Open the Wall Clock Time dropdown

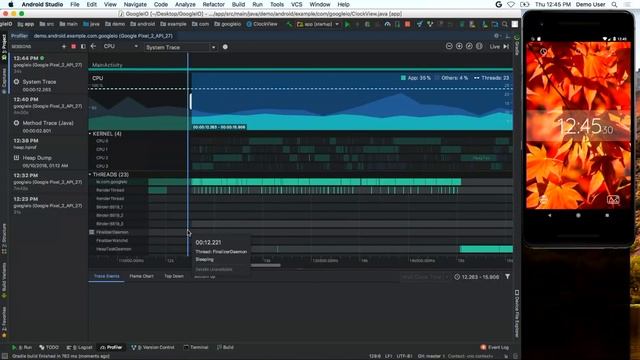click(x=425, y=277)
